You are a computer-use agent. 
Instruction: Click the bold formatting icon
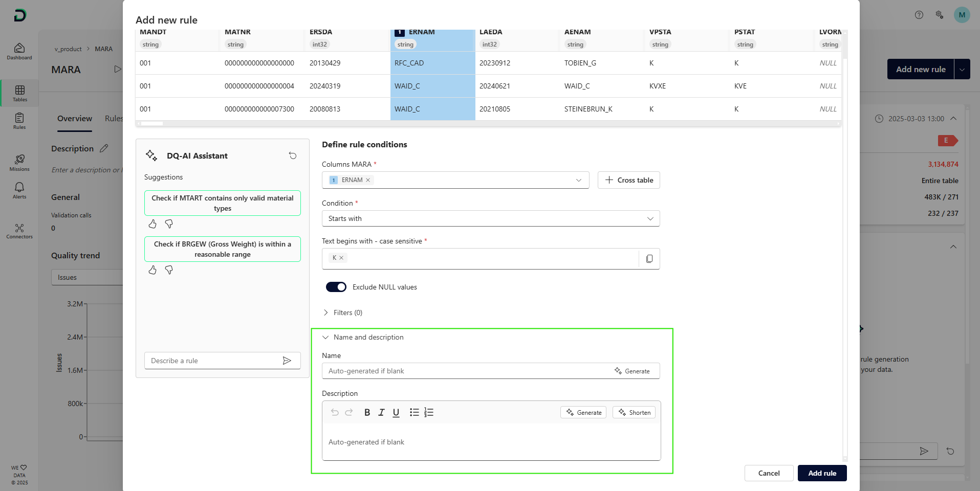click(367, 412)
